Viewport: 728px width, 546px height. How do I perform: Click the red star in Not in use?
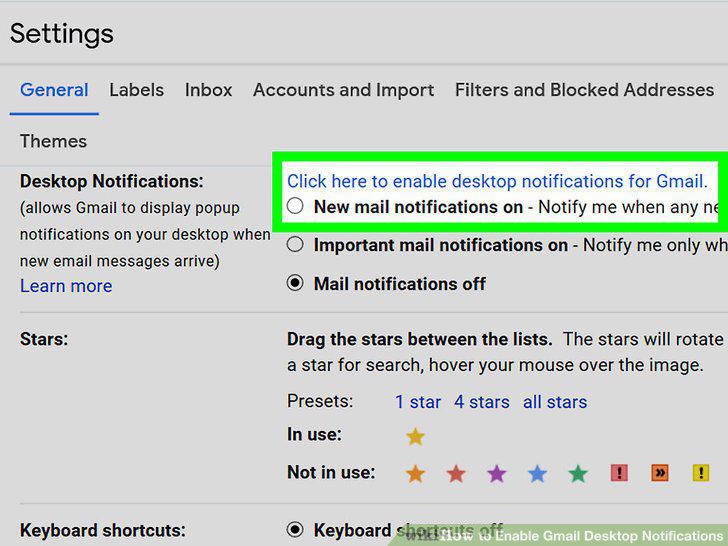click(x=456, y=474)
